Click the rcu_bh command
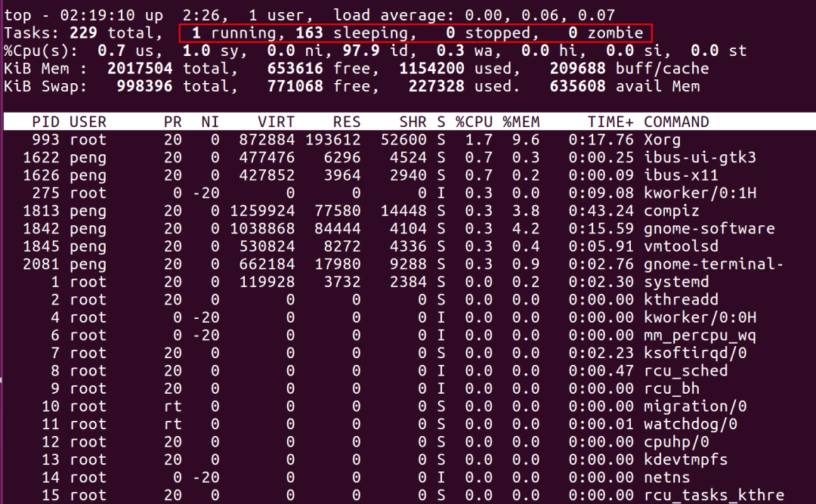Viewport: 816px width, 504px height. tap(672, 388)
